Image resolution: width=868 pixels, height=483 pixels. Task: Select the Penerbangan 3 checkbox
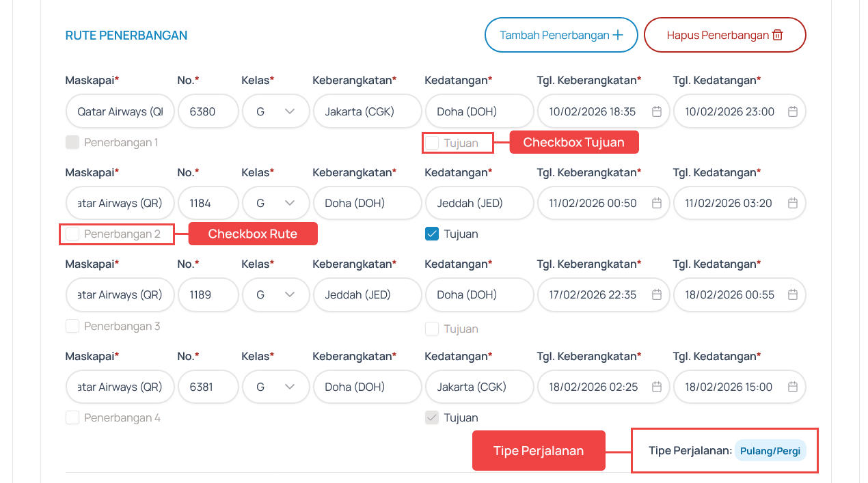click(72, 326)
